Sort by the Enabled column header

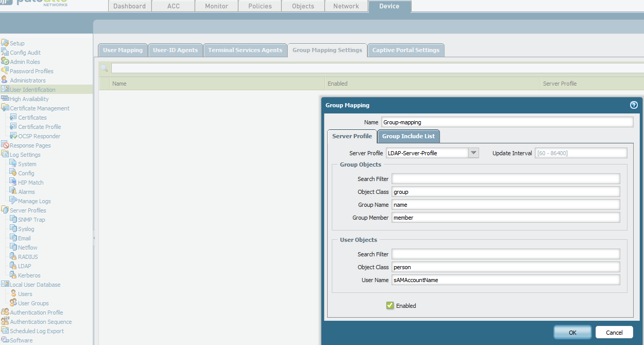click(x=432, y=83)
